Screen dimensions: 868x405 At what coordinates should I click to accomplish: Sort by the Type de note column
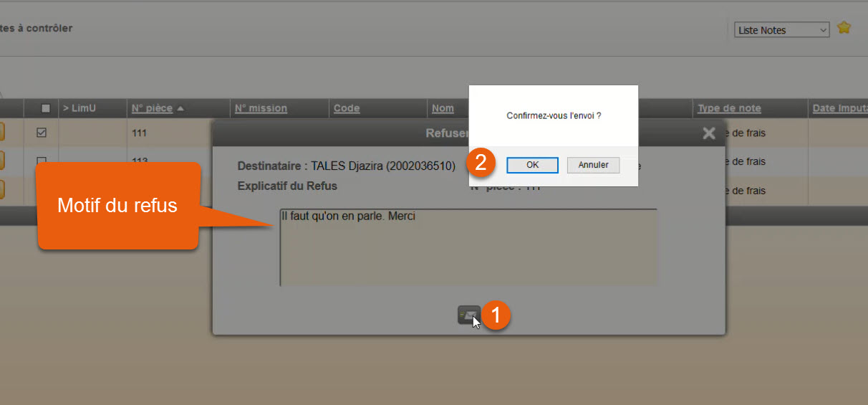(729, 108)
